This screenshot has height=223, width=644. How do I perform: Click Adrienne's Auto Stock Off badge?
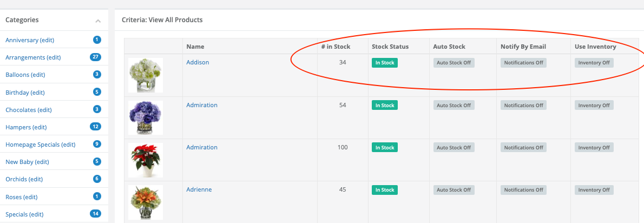pyautogui.click(x=454, y=190)
